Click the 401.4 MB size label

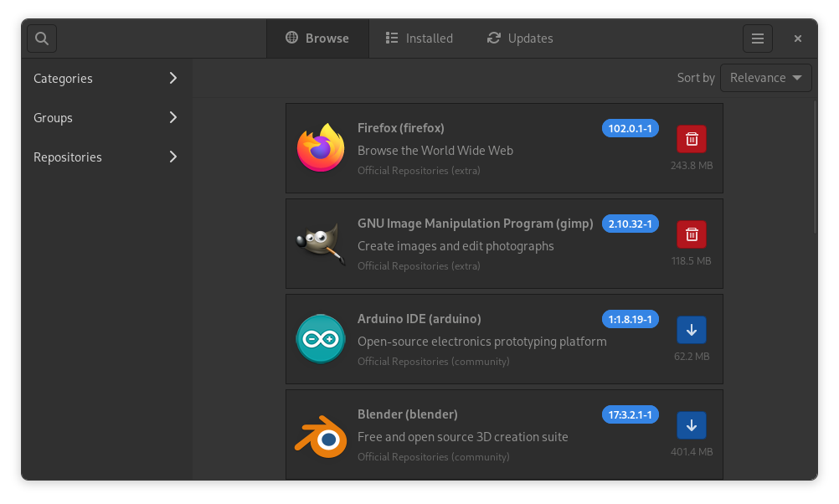tap(692, 452)
